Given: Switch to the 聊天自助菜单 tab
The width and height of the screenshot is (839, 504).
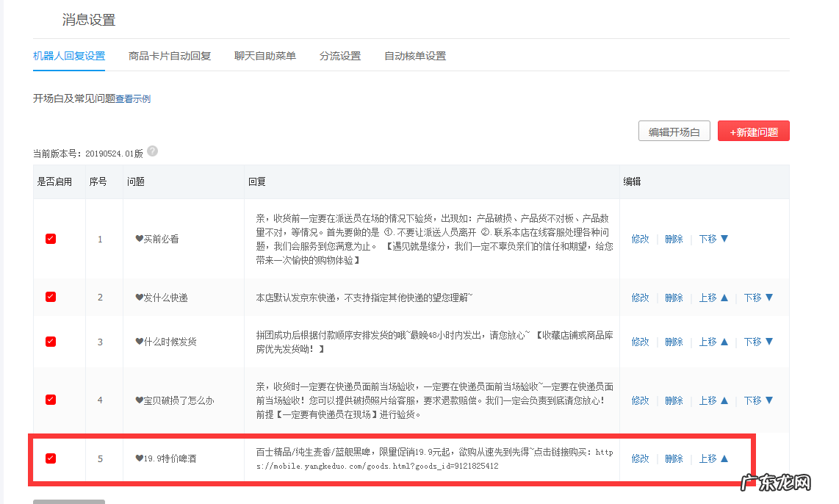Looking at the screenshot, I should pos(264,55).
